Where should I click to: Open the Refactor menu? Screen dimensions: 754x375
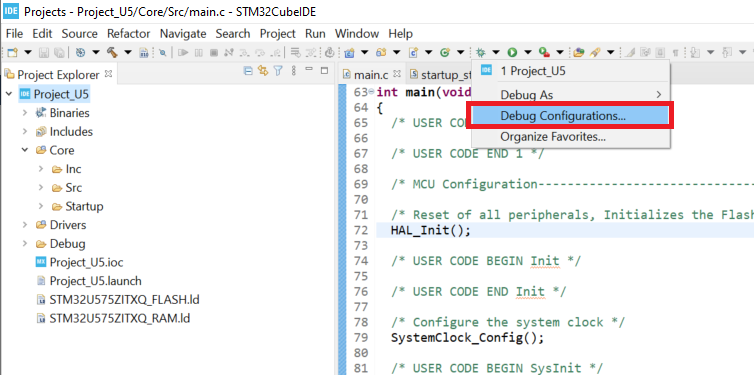coord(128,34)
